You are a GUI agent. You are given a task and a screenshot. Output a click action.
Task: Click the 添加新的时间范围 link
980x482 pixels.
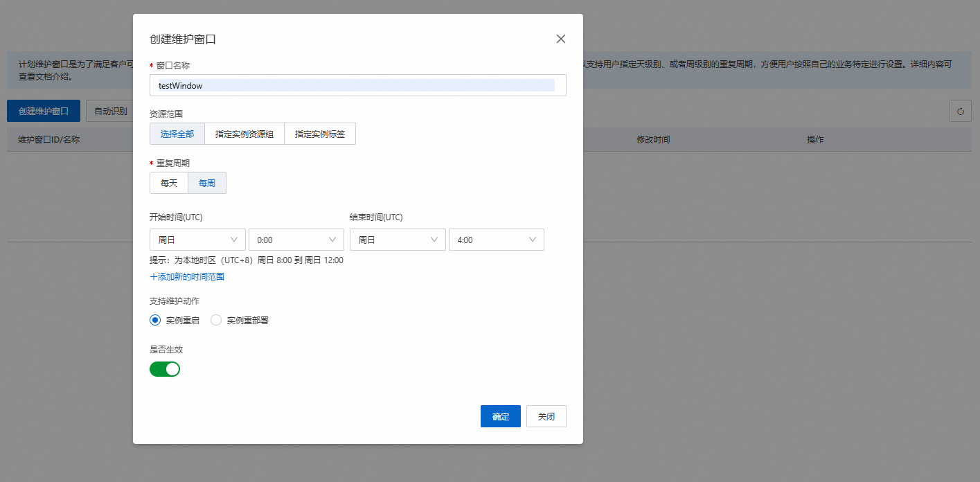[x=187, y=276]
